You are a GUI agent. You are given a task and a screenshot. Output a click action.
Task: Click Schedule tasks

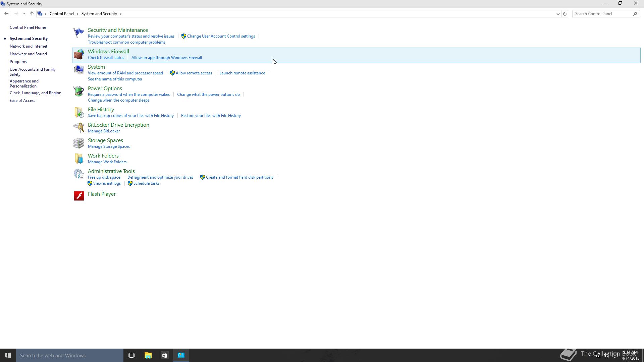pos(146,183)
